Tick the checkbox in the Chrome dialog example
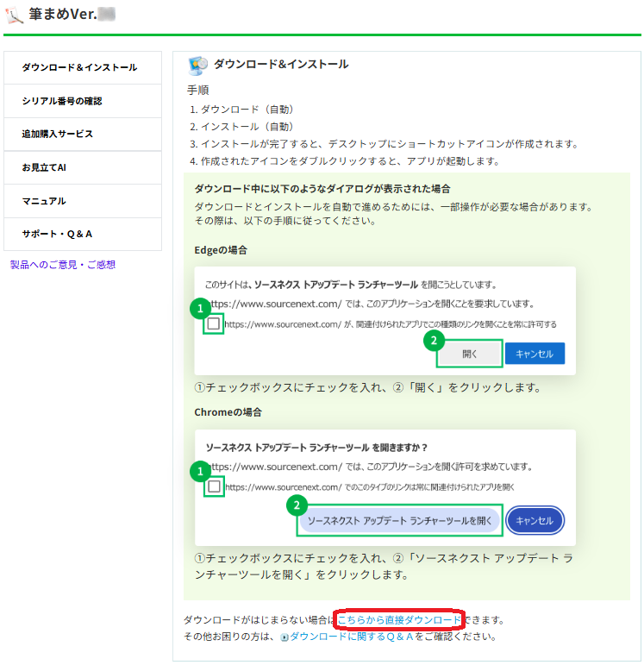Screen dimensions: 644x665 (x=214, y=486)
